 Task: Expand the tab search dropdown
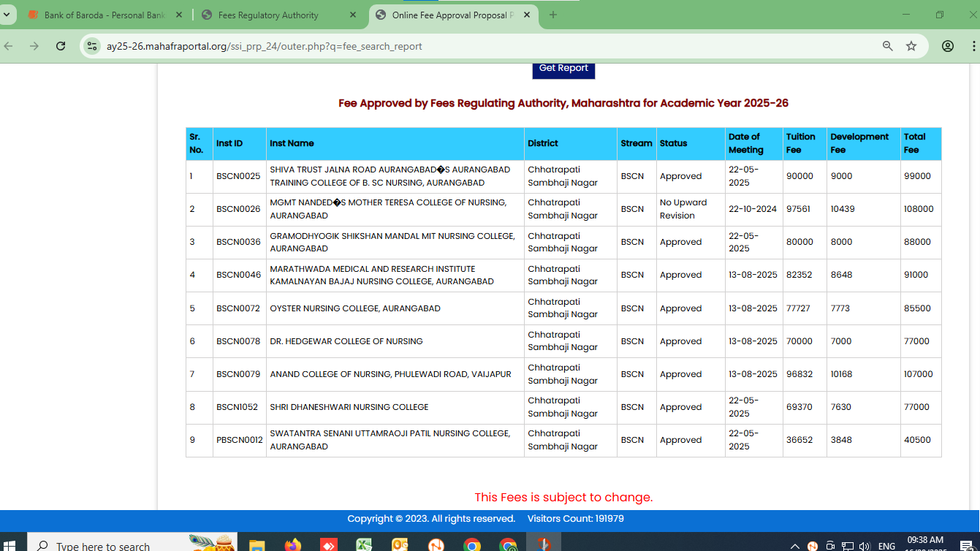[x=7, y=15]
